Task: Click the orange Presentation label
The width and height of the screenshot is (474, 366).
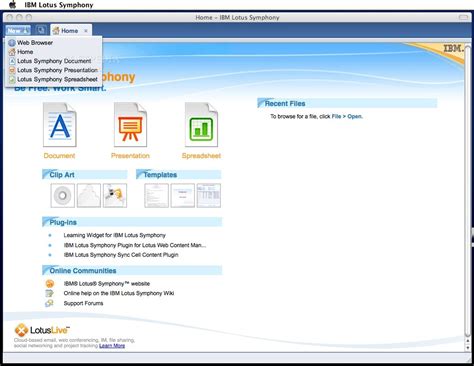Action: click(130, 156)
